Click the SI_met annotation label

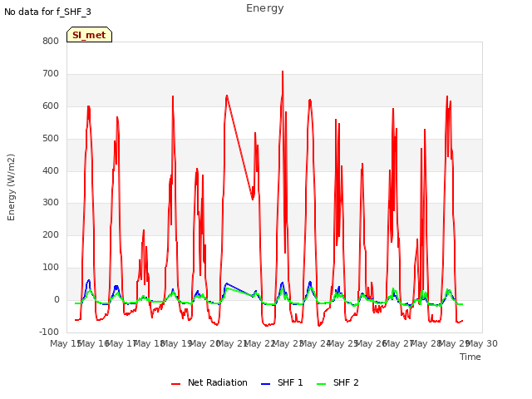tap(89, 35)
